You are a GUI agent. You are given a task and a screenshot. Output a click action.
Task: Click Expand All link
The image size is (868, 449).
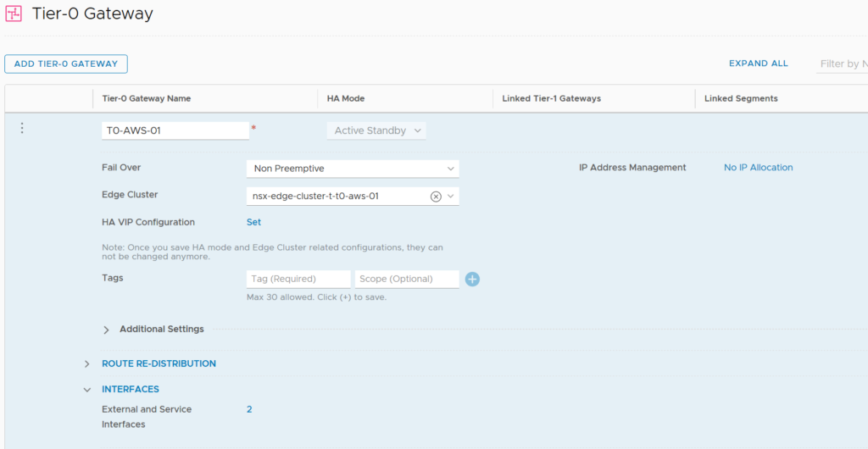[759, 64]
